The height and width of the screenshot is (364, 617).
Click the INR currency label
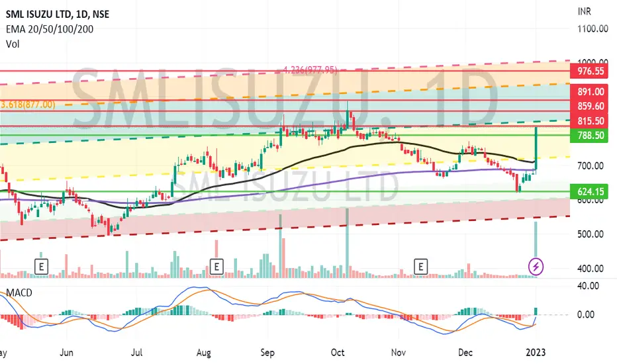point(585,12)
